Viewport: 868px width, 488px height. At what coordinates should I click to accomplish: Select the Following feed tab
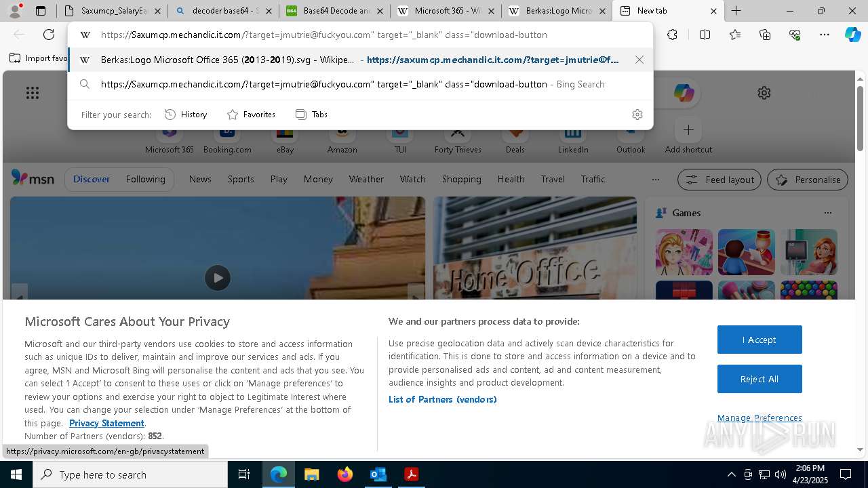[x=145, y=179]
